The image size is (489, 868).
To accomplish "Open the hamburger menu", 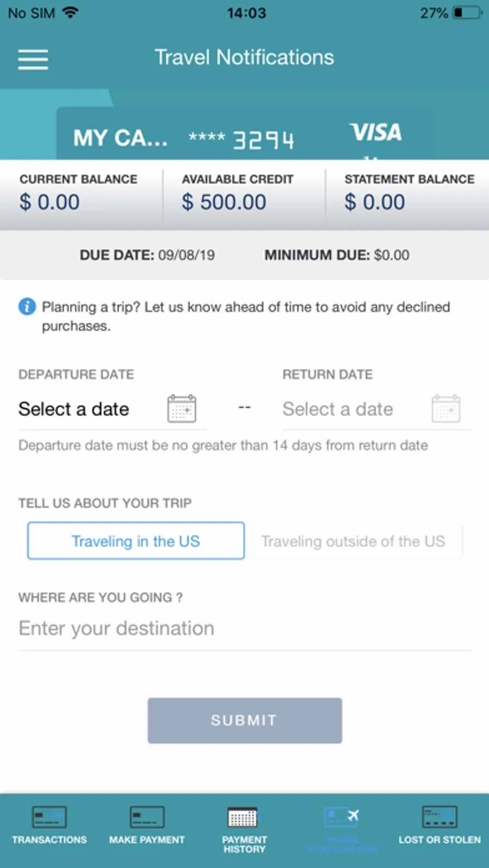I will (33, 59).
